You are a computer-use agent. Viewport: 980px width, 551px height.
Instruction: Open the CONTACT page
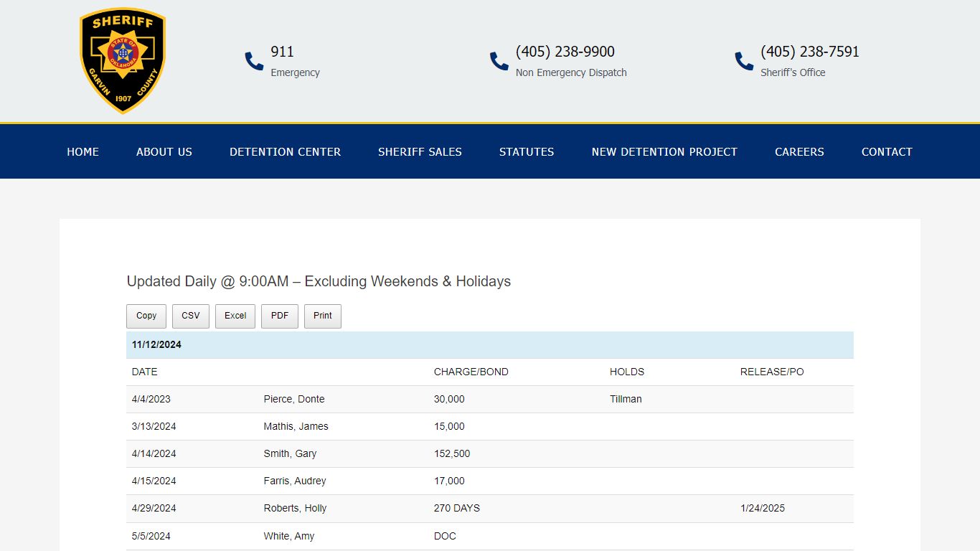(887, 152)
